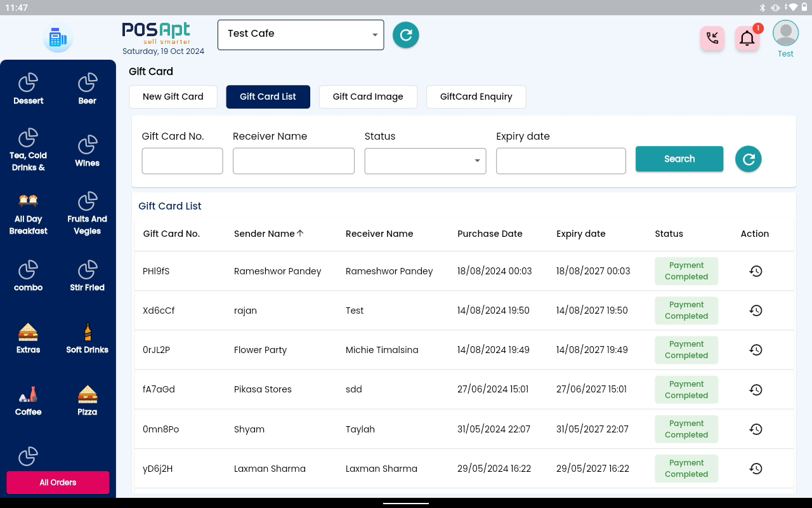Tap the Bluetooth status bar icon
This screenshot has height=508, width=812.
763,8
